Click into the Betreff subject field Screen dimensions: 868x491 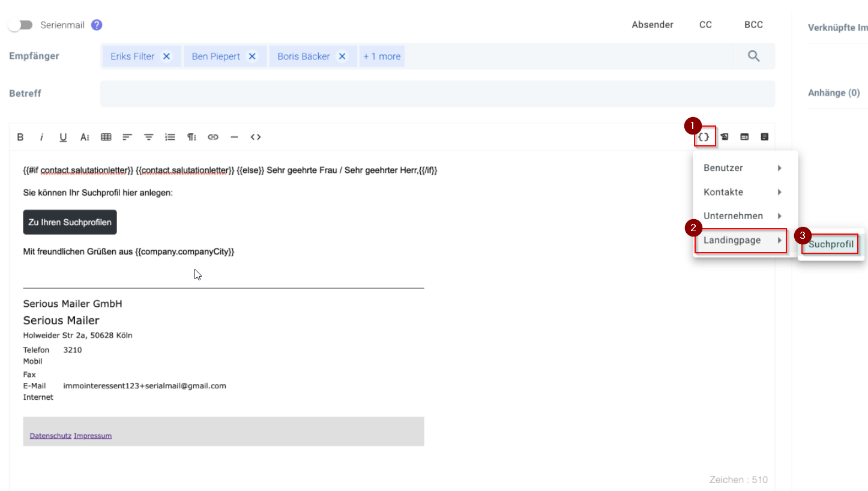437,94
